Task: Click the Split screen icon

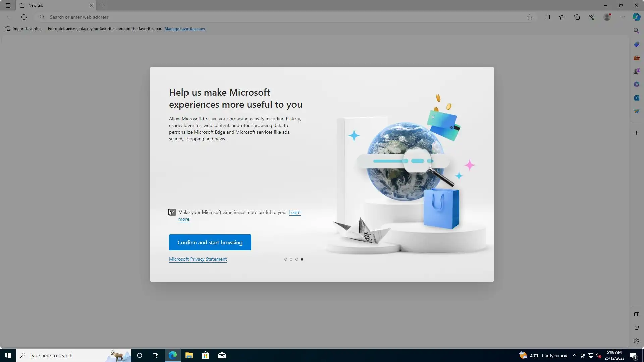Action: pos(547,17)
